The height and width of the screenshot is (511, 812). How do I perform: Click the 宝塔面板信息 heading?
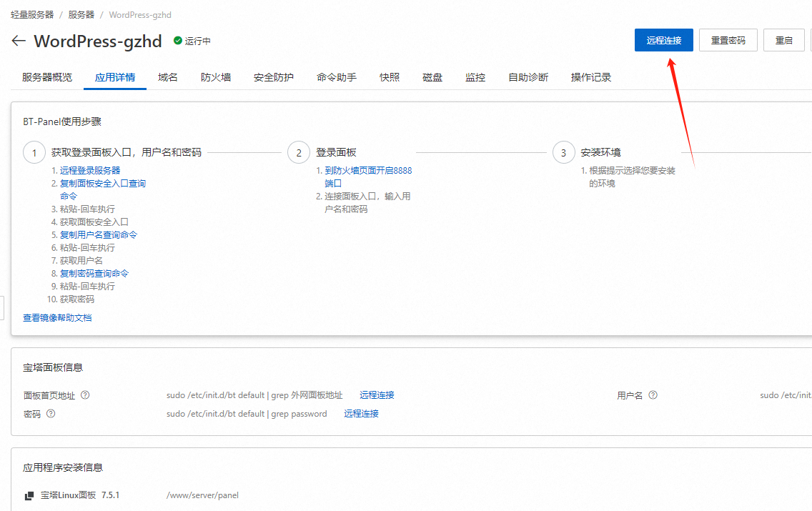[53, 367]
